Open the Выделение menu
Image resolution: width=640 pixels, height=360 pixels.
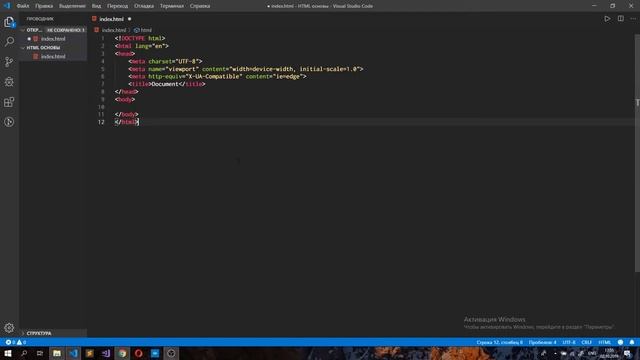(72, 6)
